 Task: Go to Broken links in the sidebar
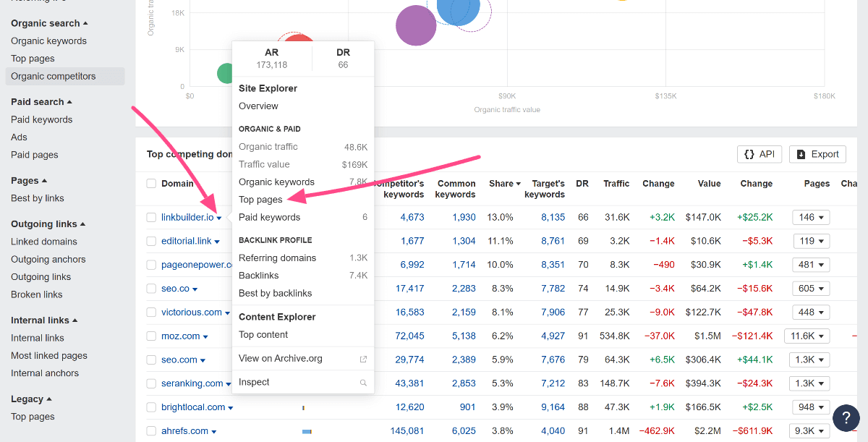tap(37, 294)
